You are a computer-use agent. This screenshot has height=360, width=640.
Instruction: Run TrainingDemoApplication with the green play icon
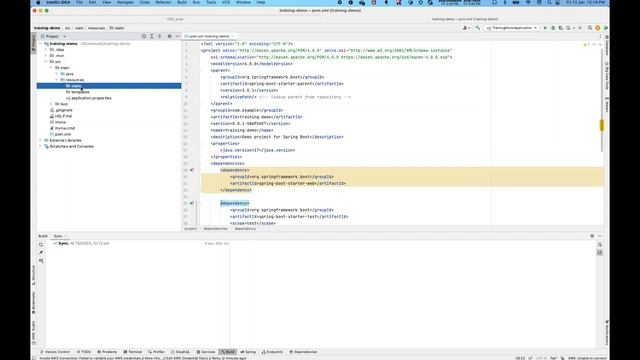coord(545,28)
